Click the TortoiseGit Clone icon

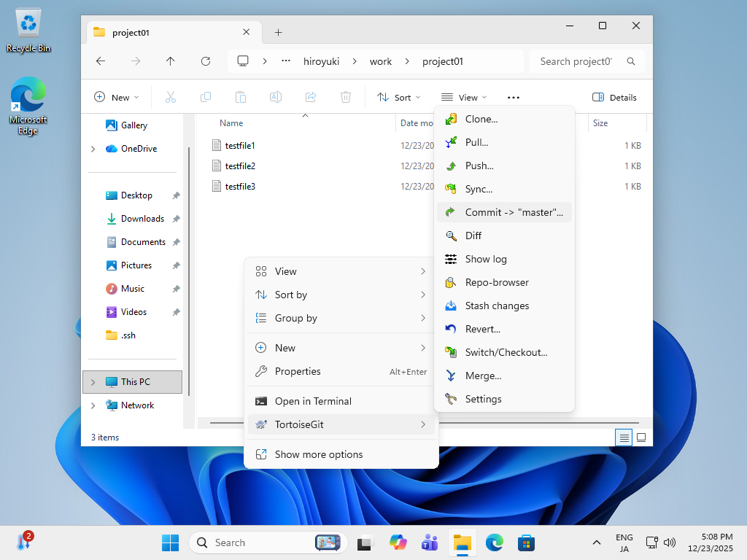(451, 119)
